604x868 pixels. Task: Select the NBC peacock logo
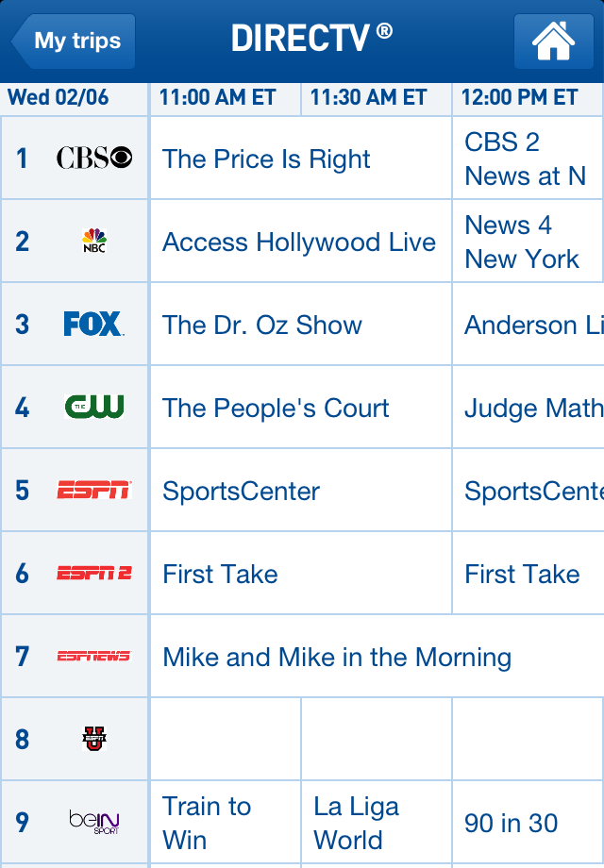(94, 241)
